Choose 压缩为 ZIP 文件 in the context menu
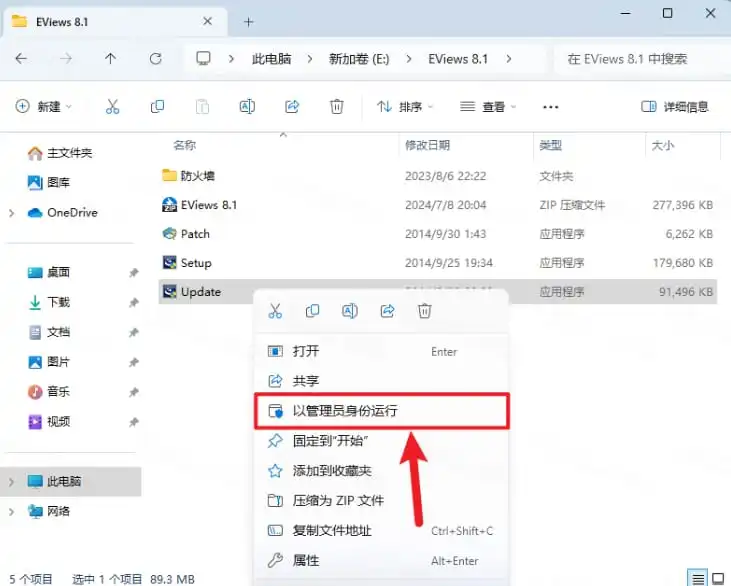Viewport: 731px width, 586px height. click(x=381, y=500)
